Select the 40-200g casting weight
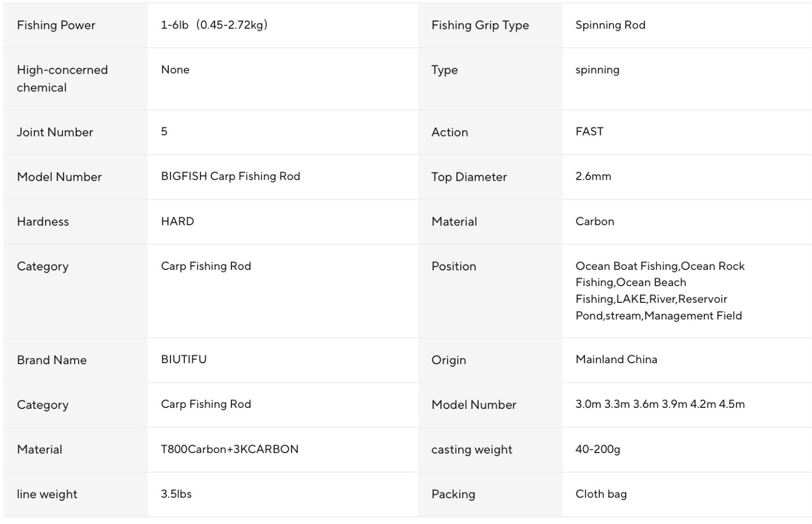 pyautogui.click(x=598, y=449)
